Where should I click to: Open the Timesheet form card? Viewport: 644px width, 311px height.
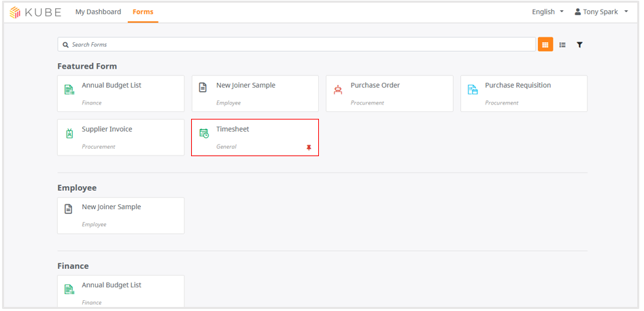(255, 137)
